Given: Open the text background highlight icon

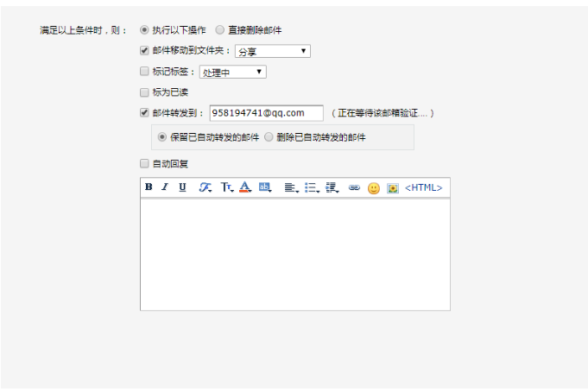Looking at the screenshot, I should click(x=265, y=187).
